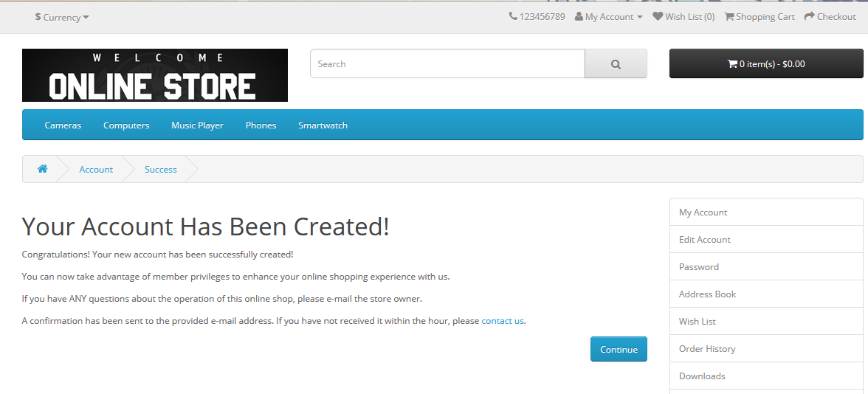
Task: Open the My Account dropdown in top bar
Action: (x=608, y=16)
